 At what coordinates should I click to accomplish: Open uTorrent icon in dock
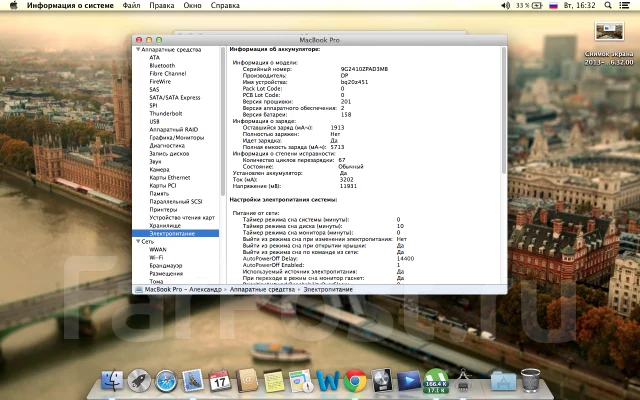click(436, 381)
